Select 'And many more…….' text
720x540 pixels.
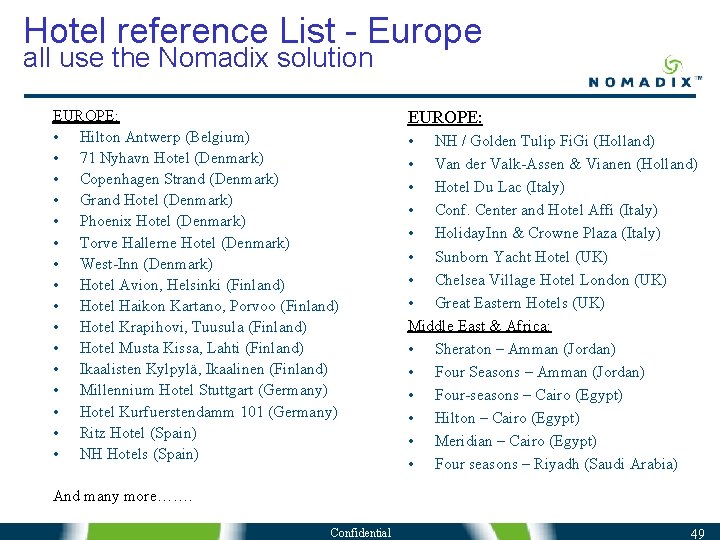click(x=122, y=496)
